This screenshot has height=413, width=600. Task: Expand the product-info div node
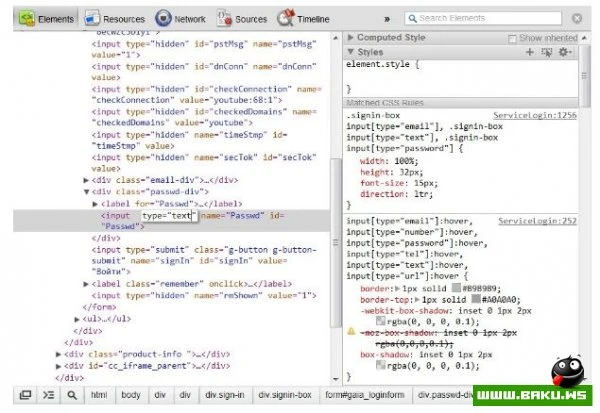click(x=58, y=354)
